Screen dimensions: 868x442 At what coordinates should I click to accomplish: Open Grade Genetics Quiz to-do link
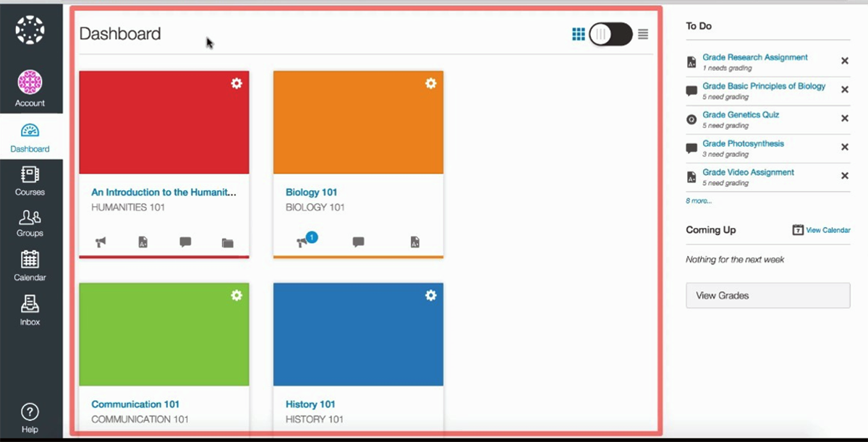741,115
